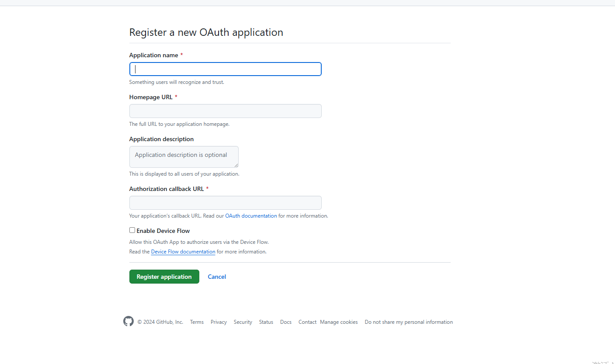This screenshot has height=364, width=615.
Task: Open the Terms page from footer
Action: tap(197, 322)
